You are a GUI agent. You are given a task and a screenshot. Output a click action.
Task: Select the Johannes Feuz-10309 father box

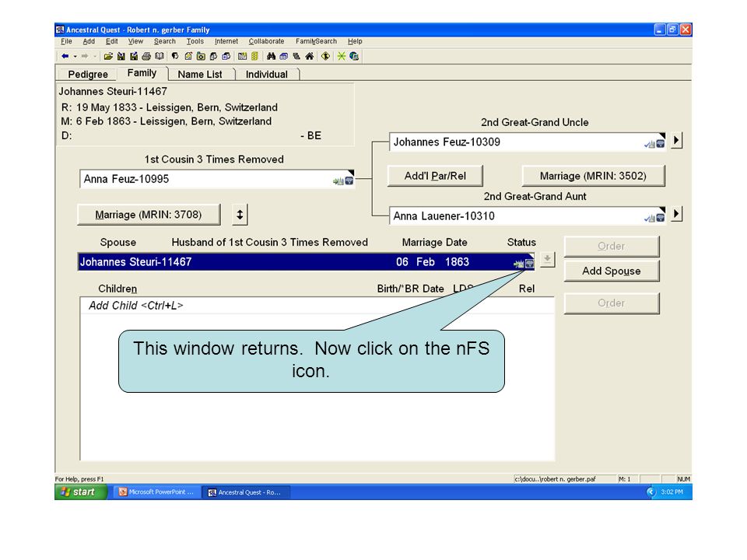[528, 142]
